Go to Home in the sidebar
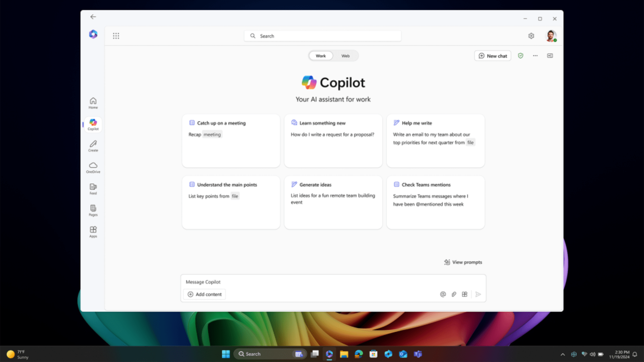 (x=93, y=103)
